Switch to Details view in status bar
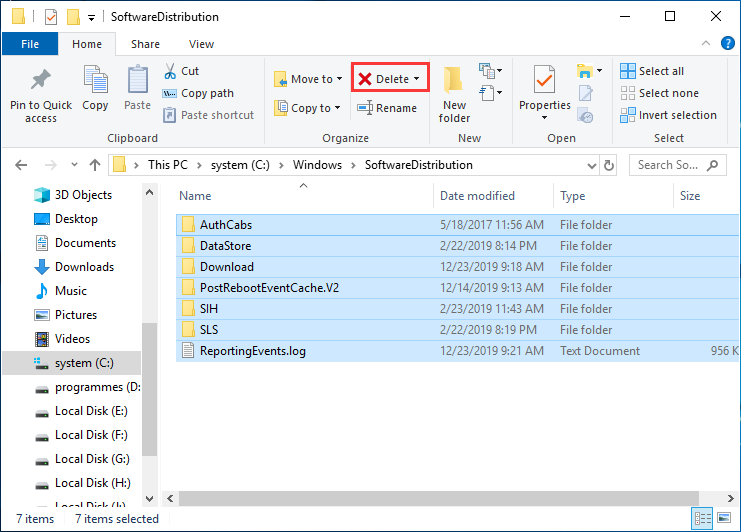Screen dimensions: 741x532 pos(702,519)
